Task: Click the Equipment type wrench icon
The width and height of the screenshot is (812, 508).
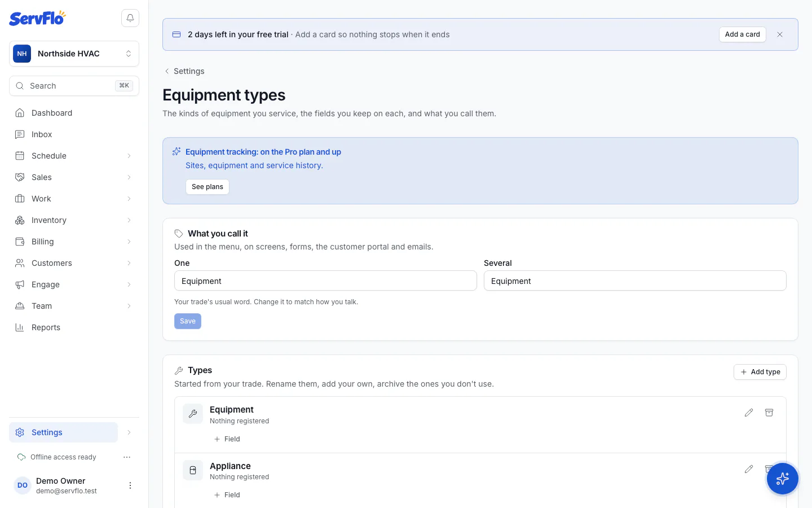Action: click(x=193, y=414)
